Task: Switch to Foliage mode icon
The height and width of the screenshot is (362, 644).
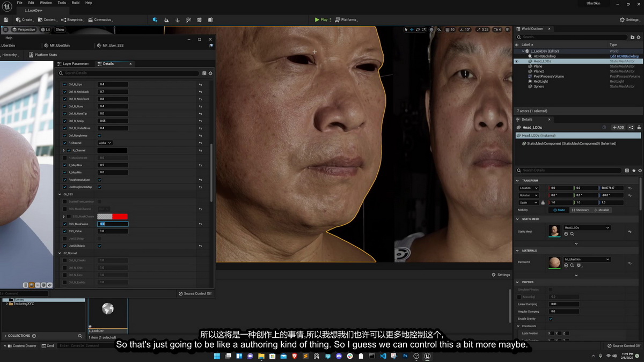Action: pos(178,20)
